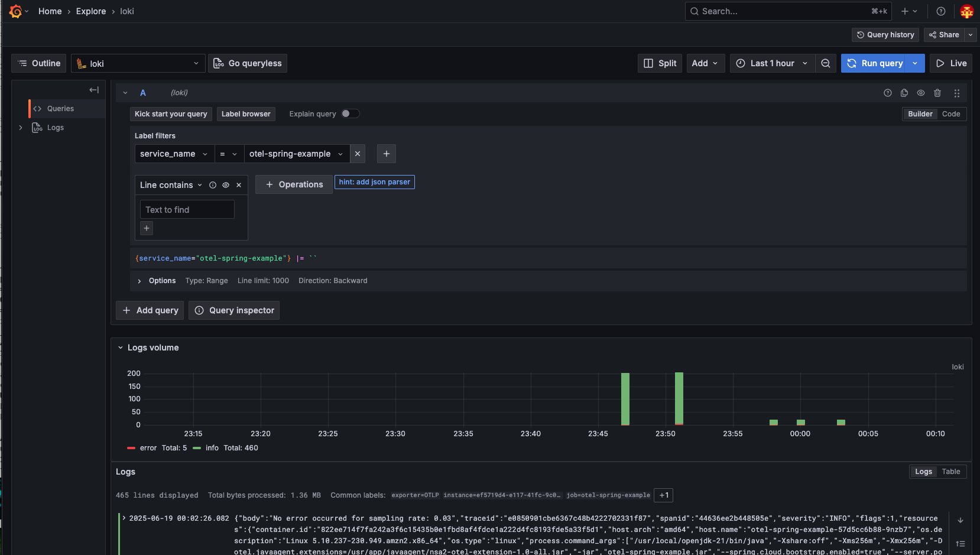Screen dimensions: 980x555
Task: Open Query history
Action: pos(885,35)
